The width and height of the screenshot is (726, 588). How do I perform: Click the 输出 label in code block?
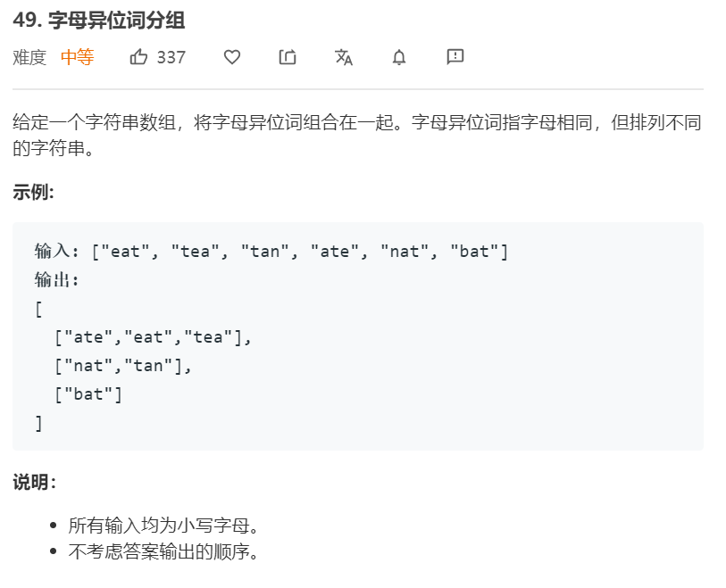click(56, 280)
